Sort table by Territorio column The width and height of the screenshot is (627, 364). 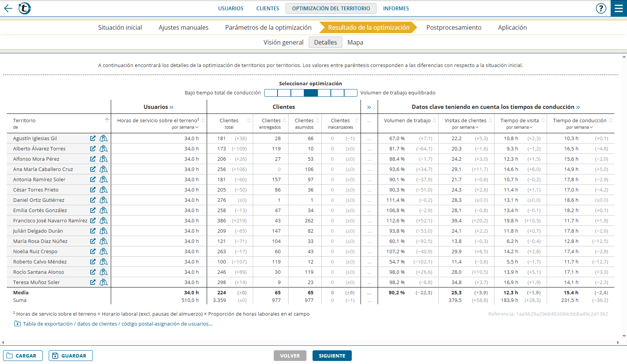[107, 120]
